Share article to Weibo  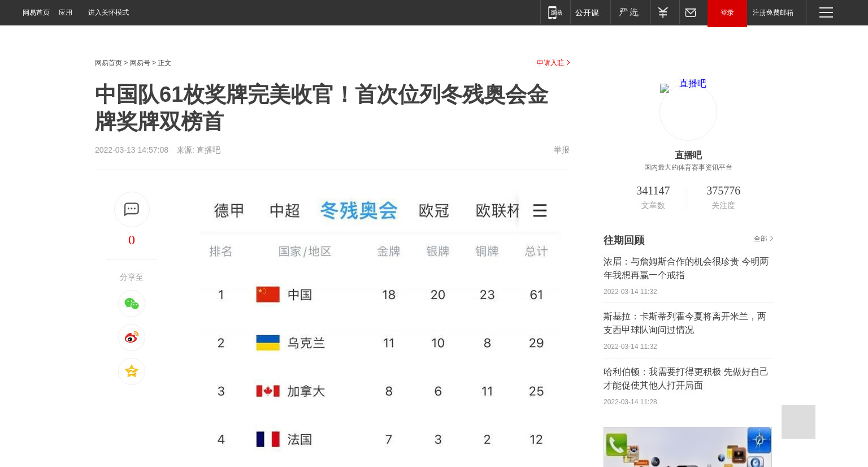tap(132, 338)
